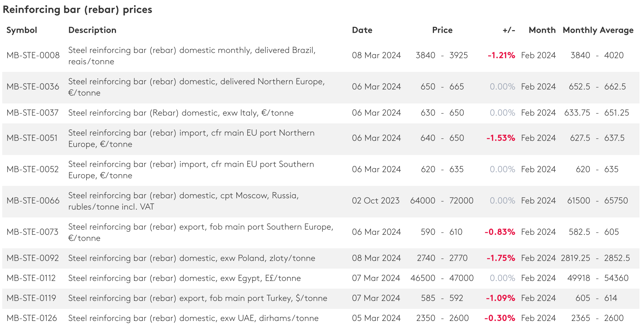Click the 02 Oct 2023 date cell
Image resolution: width=644 pixels, height=336 pixels.
click(x=376, y=201)
